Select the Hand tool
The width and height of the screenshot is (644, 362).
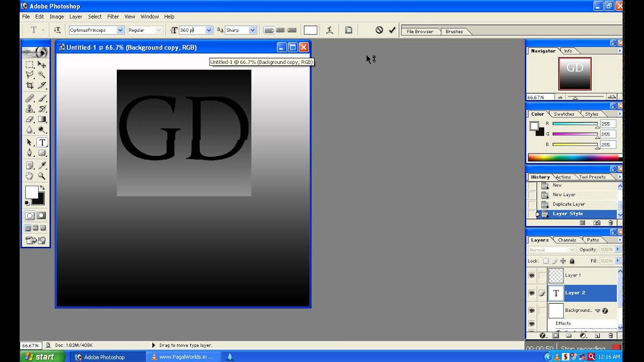point(30,176)
